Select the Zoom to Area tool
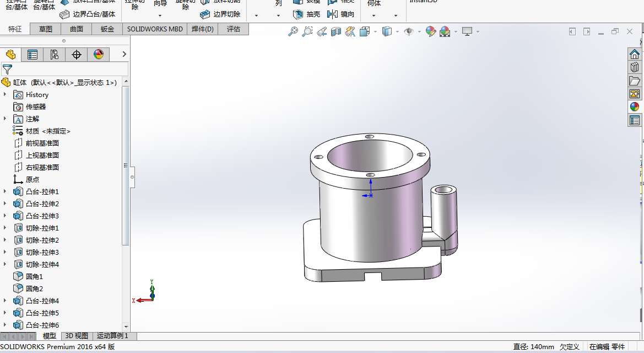 pyautogui.click(x=307, y=31)
